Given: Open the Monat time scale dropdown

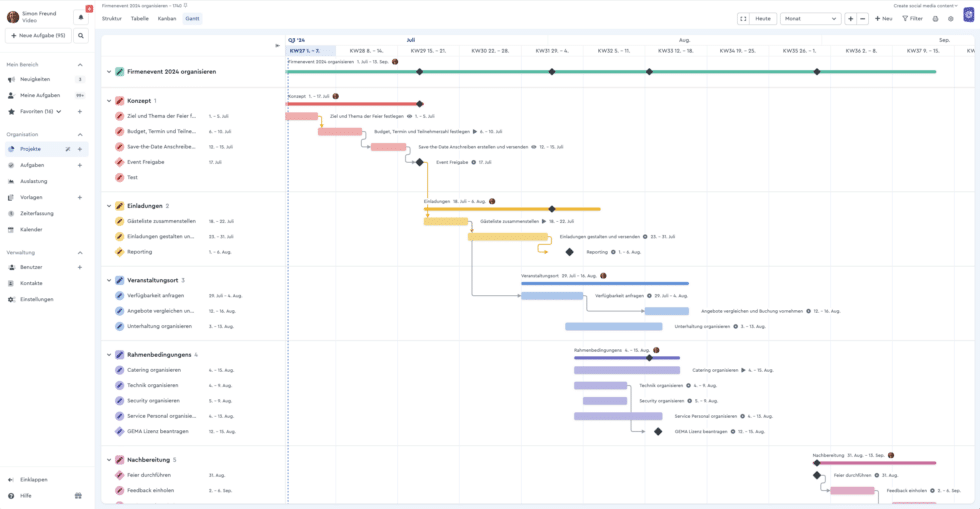Looking at the screenshot, I should click(x=810, y=19).
